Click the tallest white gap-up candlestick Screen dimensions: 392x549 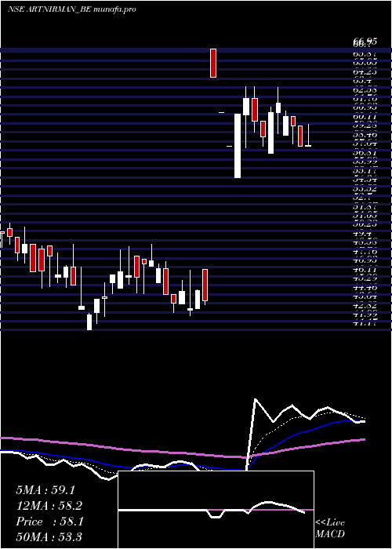[x=238, y=146]
